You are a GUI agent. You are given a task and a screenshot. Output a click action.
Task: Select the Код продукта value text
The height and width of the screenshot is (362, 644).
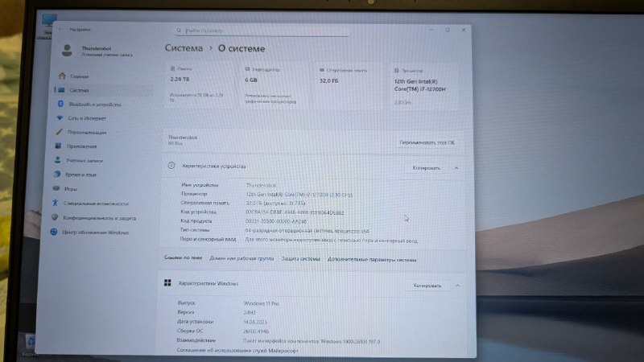pyautogui.click(x=276, y=221)
